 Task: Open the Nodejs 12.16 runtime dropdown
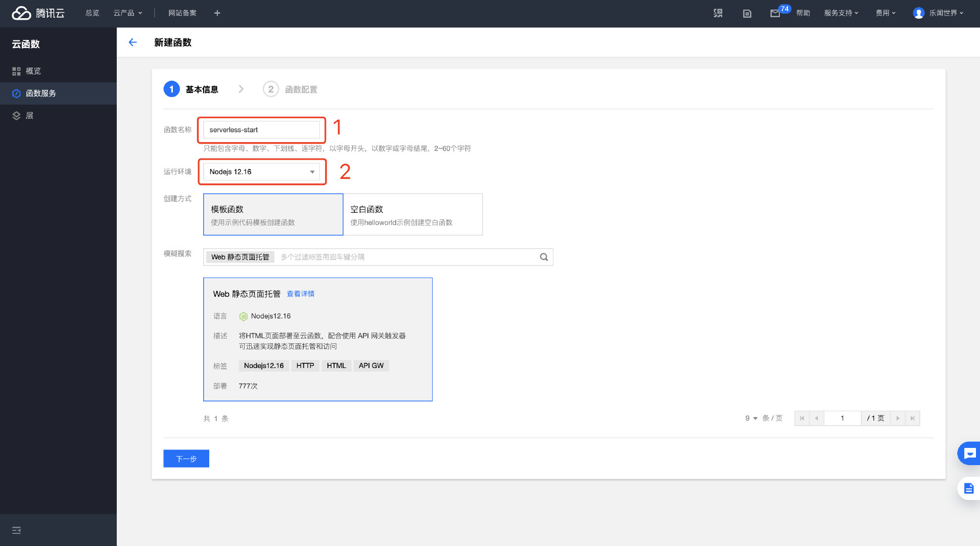tap(261, 172)
